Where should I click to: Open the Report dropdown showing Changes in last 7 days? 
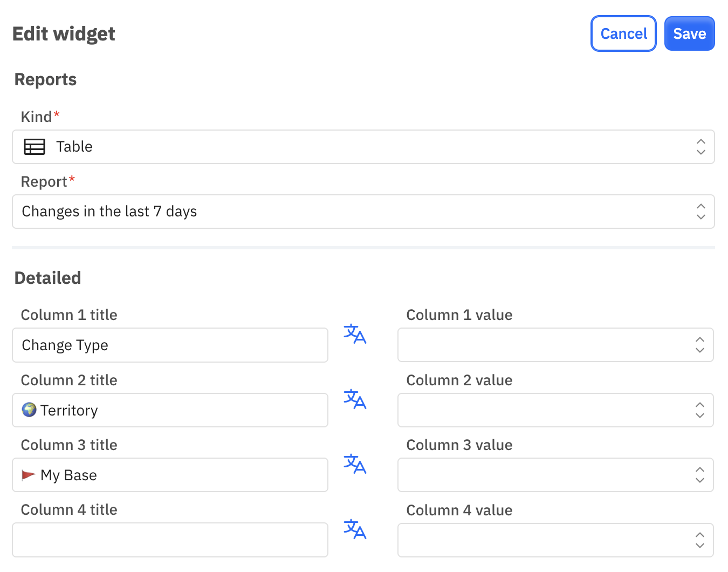(363, 212)
